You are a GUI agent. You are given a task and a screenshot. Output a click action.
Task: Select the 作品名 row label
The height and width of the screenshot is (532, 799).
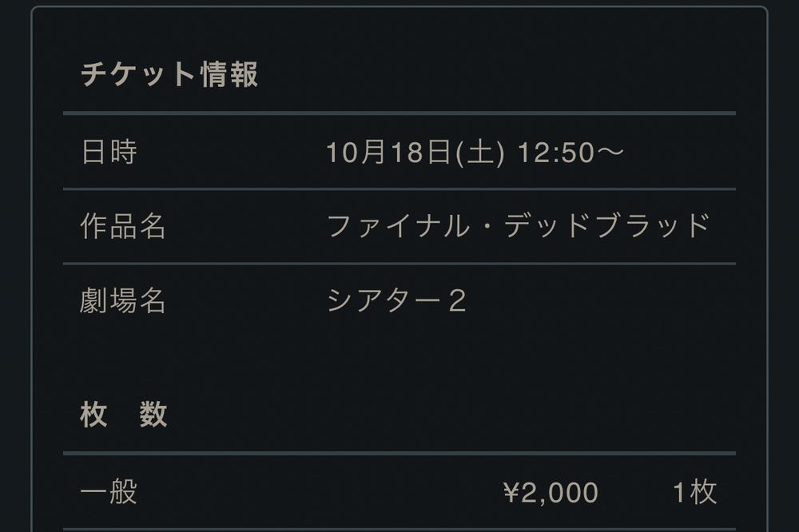123,227
